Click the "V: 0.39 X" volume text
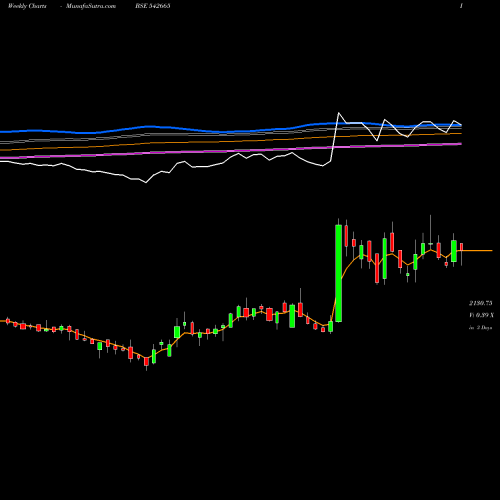This screenshot has width=500, height=500. point(481,315)
